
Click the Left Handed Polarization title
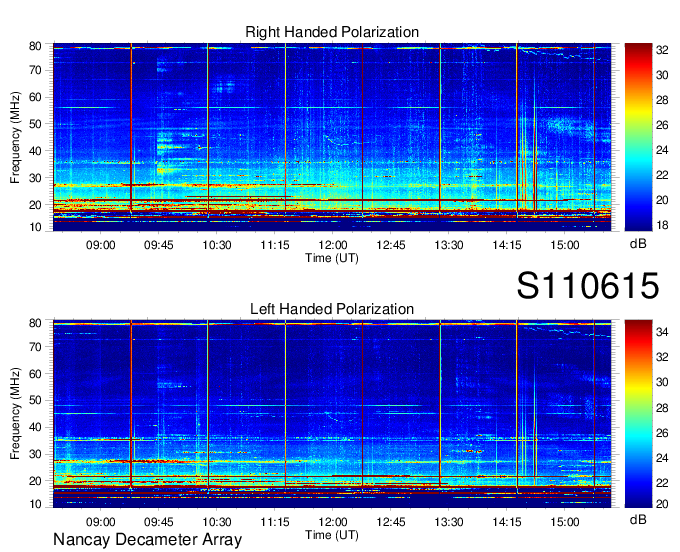pyautogui.click(x=332, y=309)
